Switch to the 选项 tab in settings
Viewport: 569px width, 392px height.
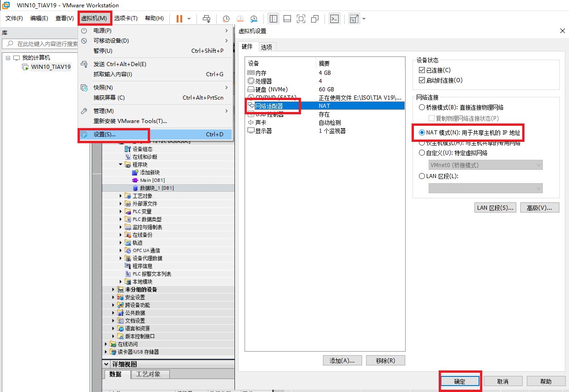[266, 47]
